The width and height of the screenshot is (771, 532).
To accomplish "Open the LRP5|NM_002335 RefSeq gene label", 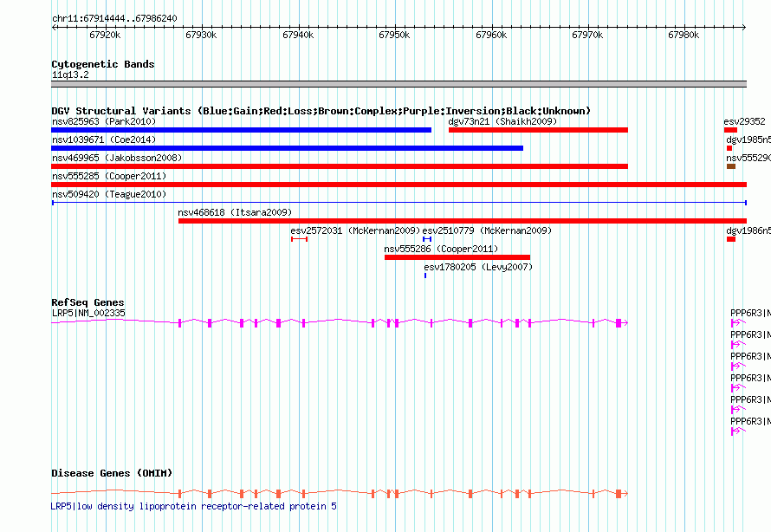I will (x=87, y=313).
